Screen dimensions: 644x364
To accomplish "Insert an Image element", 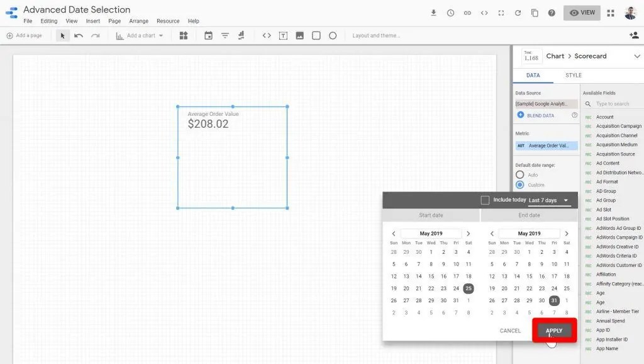I will click(300, 35).
